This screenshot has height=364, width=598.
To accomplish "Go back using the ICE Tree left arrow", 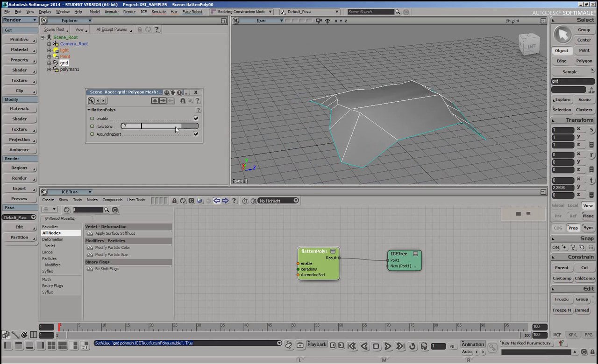I will click(x=217, y=201).
